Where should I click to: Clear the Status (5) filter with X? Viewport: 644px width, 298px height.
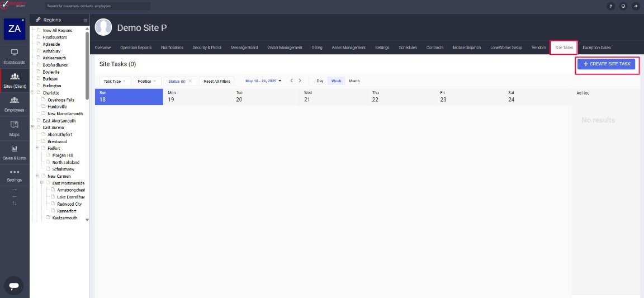(190, 81)
